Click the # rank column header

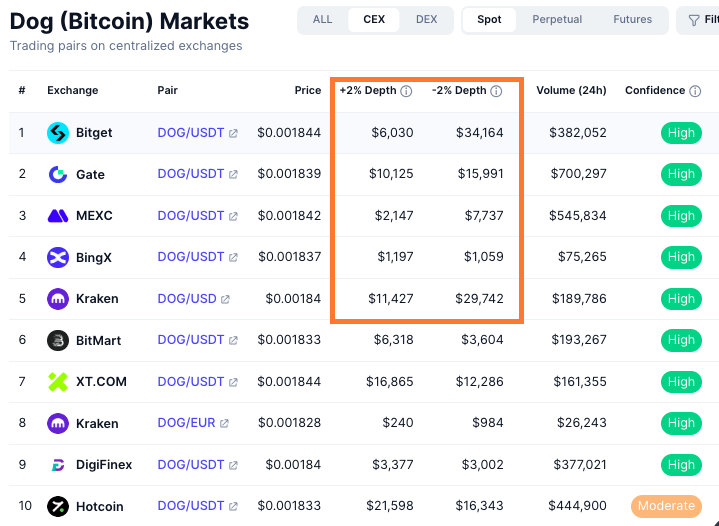coord(22,90)
